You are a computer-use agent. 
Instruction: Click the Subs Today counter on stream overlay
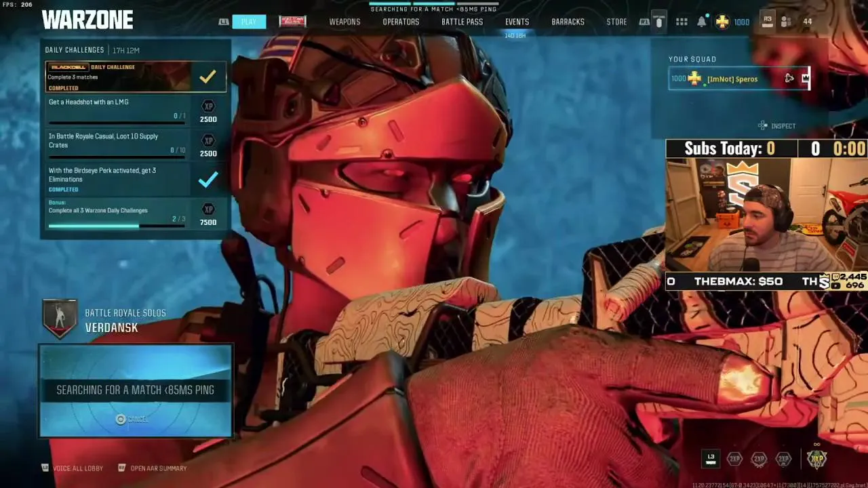(x=730, y=148)
